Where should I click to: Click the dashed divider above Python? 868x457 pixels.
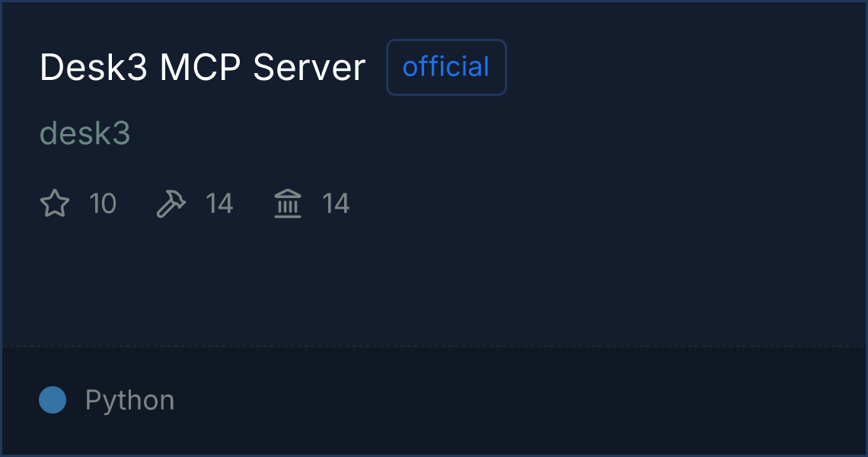(x=434, y=347)
